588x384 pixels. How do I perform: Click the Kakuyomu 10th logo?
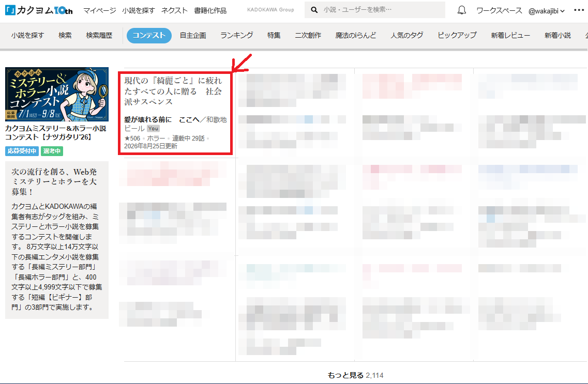tap(39, 10)
